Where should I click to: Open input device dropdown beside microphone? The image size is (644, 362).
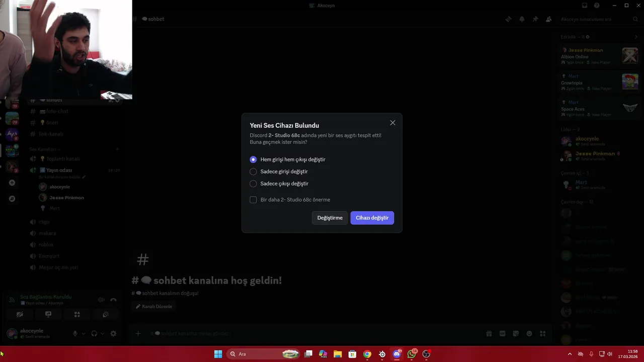84,333
